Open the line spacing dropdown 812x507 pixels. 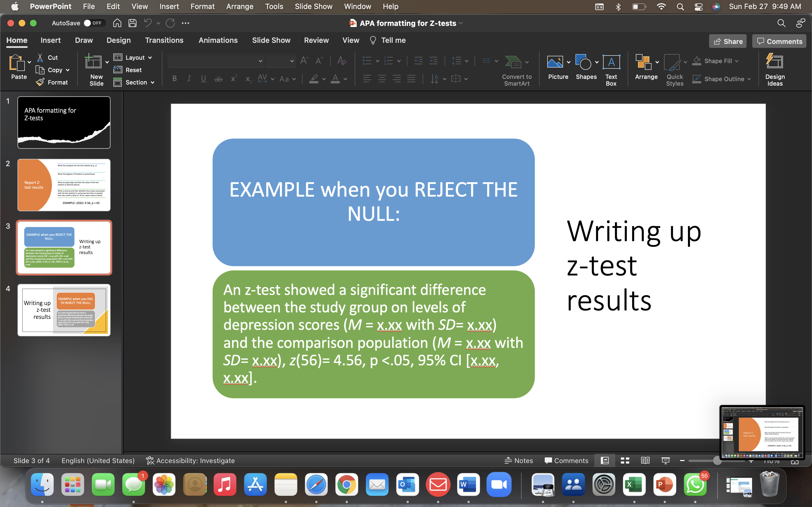(459, 61)
